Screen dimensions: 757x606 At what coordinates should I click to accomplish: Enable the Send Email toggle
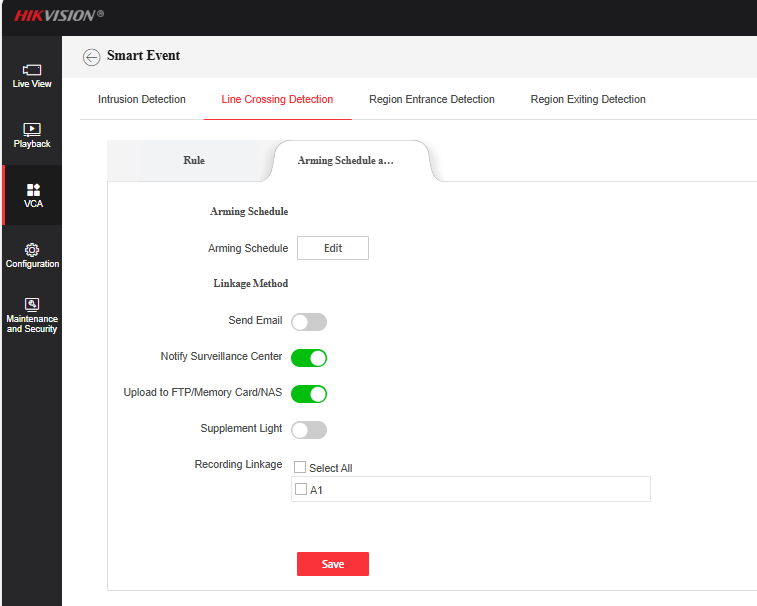coord(308,322)
